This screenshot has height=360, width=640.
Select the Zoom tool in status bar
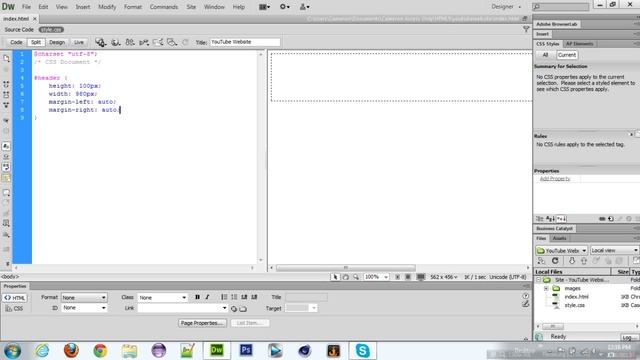point(356,277)
